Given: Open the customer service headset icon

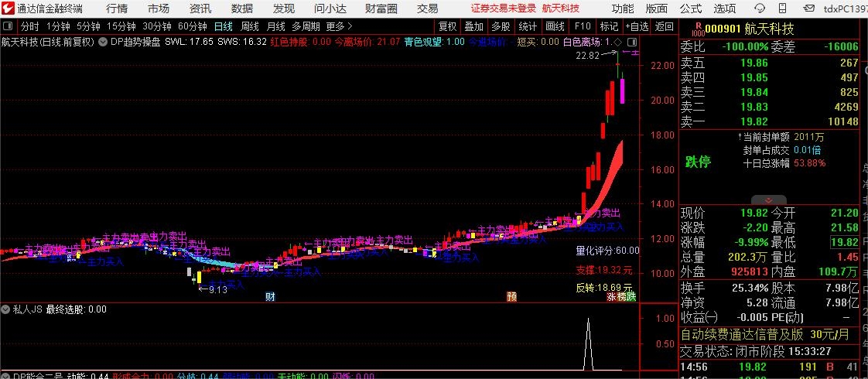Looking at the screenshot, I should (760, 9).
